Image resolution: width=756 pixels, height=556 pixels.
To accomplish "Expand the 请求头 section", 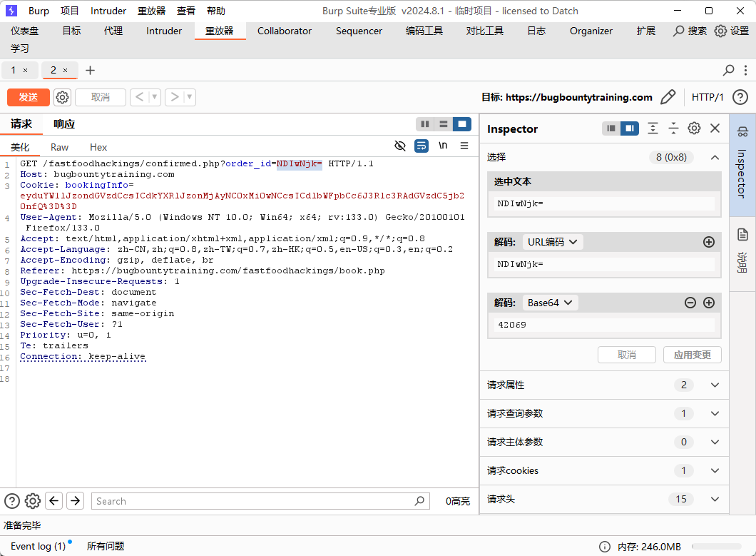I will 715,499.
